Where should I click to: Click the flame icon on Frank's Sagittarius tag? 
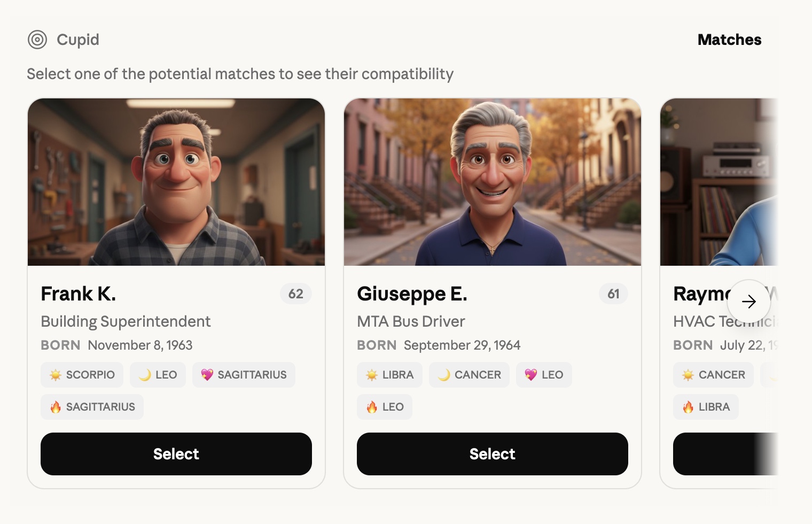(x=56, y=407)
